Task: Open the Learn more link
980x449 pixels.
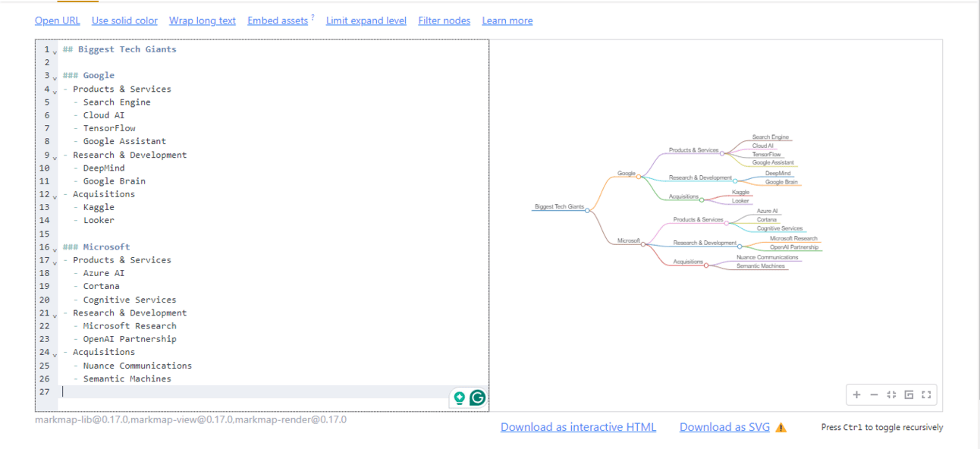Action: pos(507,20)
